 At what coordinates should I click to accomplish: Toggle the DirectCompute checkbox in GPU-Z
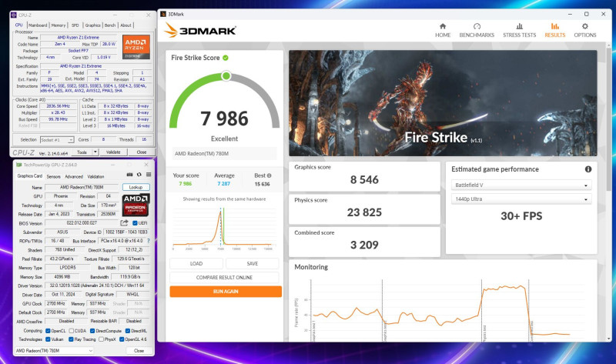[x=92, y=331]
